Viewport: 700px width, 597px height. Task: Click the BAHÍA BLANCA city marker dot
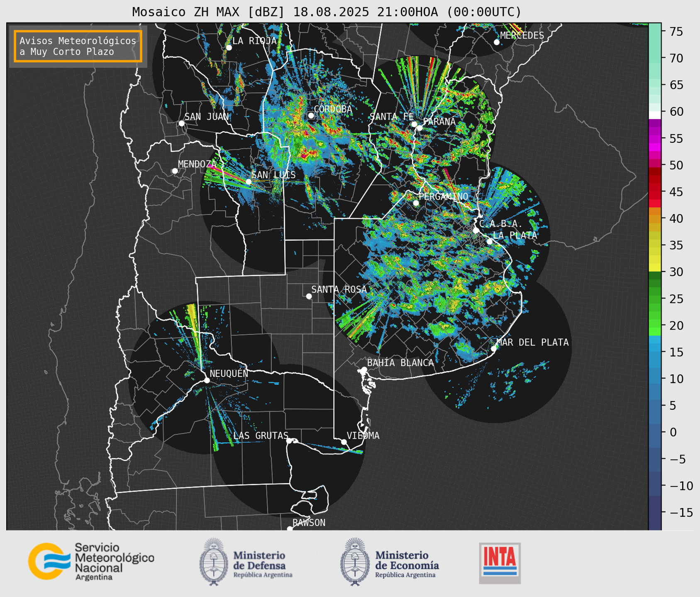pos(364,369)
